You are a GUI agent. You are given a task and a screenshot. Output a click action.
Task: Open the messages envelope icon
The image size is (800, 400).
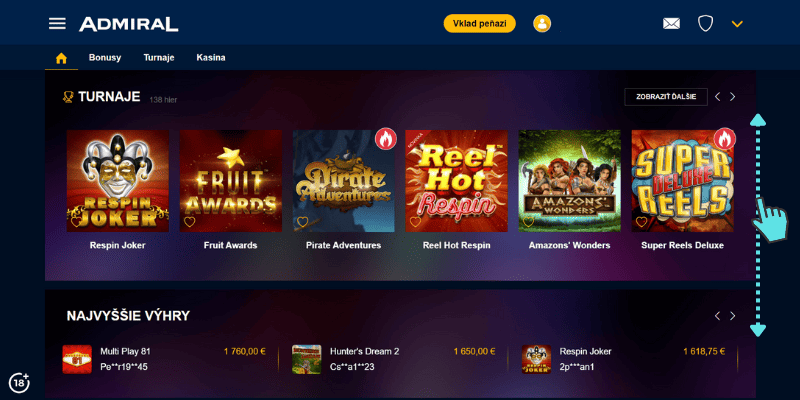coord(671,23)
